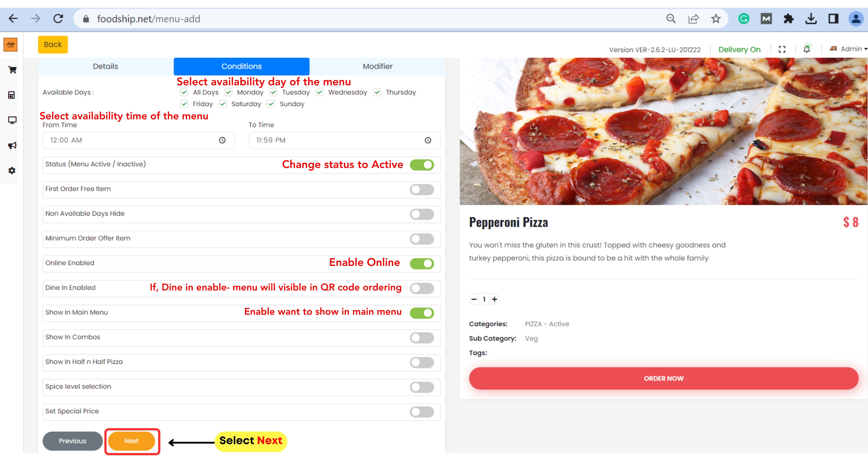The image size is (868, 461).
Task: Open settings gear in sidebar
Action: click(x=12, y=171)
